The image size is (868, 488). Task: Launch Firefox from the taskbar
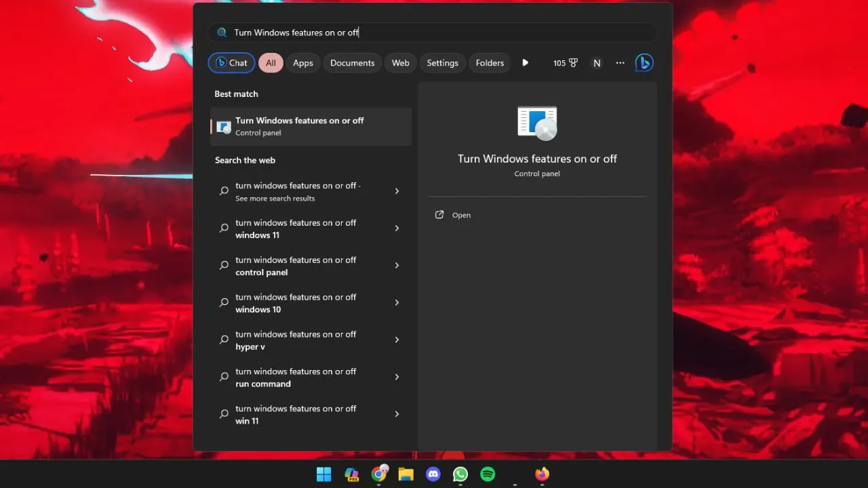point(542,474)
